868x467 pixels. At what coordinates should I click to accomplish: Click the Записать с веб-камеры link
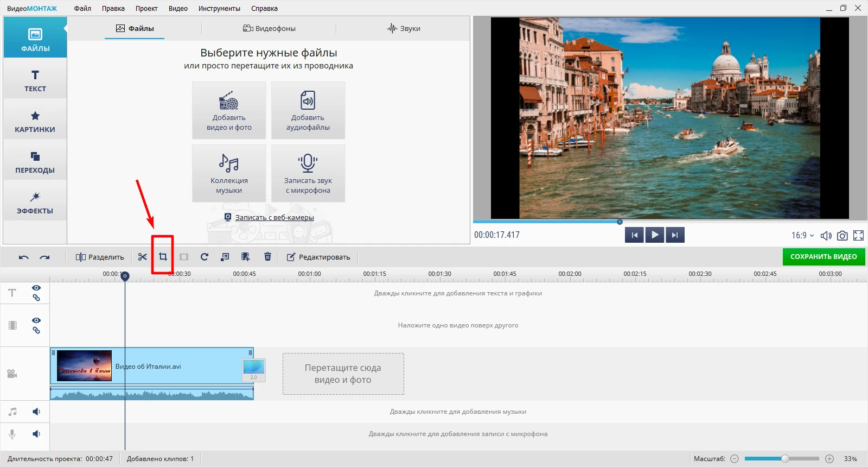coord(274,217)
